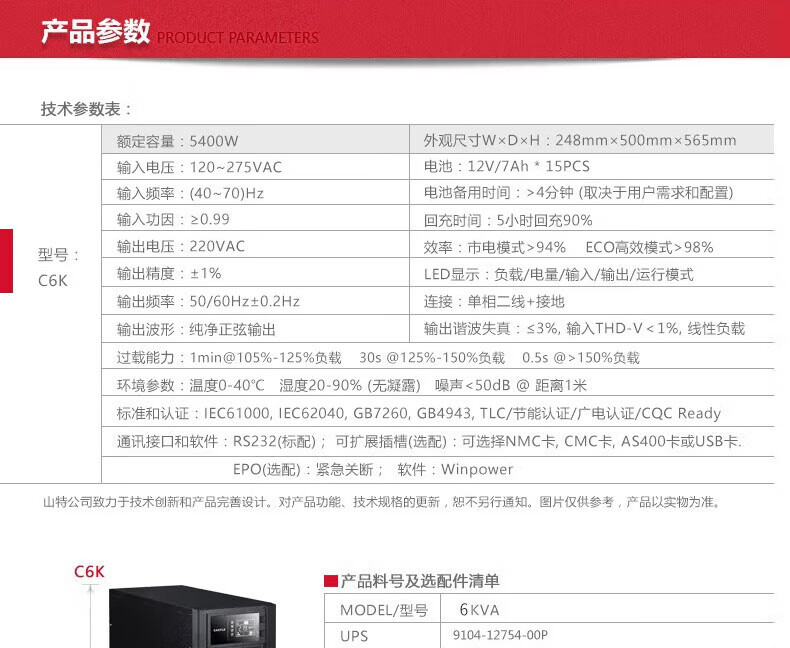Select the 输出波形：纯净正弦输出 cell
The image size is (790, 648).
click(255, 329)
